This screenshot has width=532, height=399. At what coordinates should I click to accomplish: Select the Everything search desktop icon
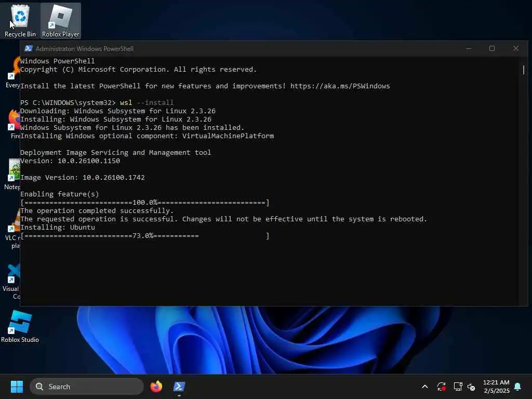coord(14,72)
